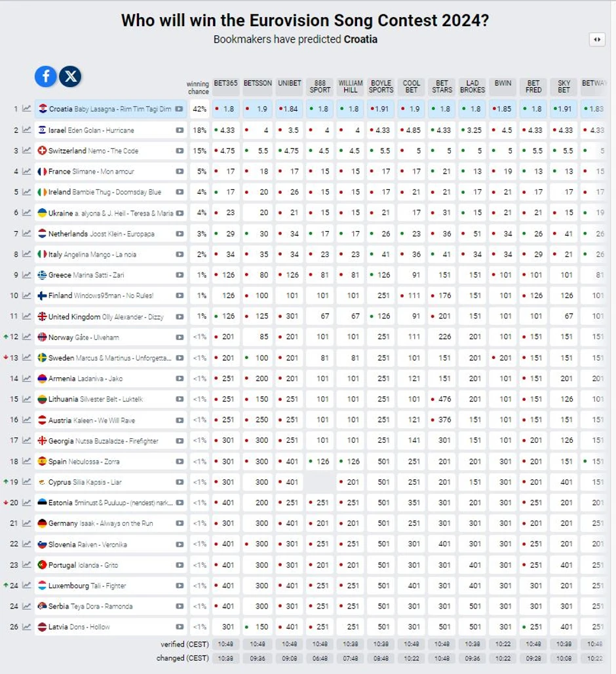Click the horizontal scroll arrows icon top right
The height and width of the screenshot is (674, 616).
coord(597,40)
